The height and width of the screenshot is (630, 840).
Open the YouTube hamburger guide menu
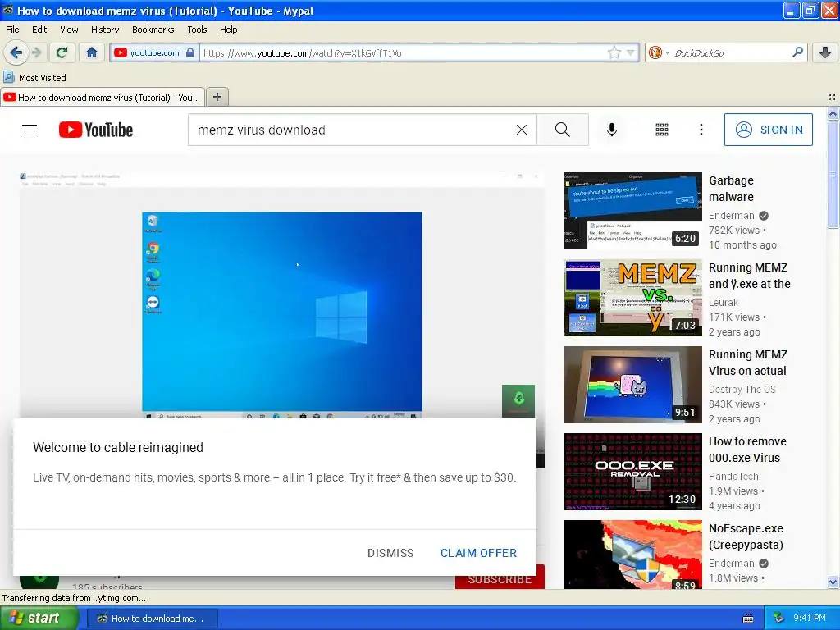tap(30, 130)
